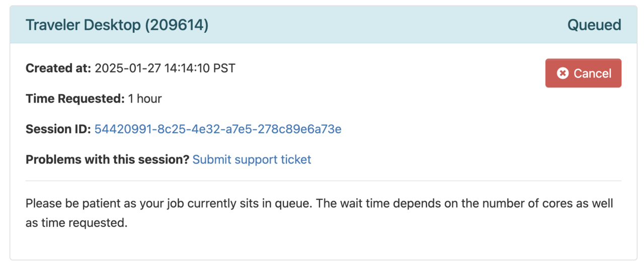Click the 1 hour time value
Viewport: 644px width, 268px height.
coord(145,99)
